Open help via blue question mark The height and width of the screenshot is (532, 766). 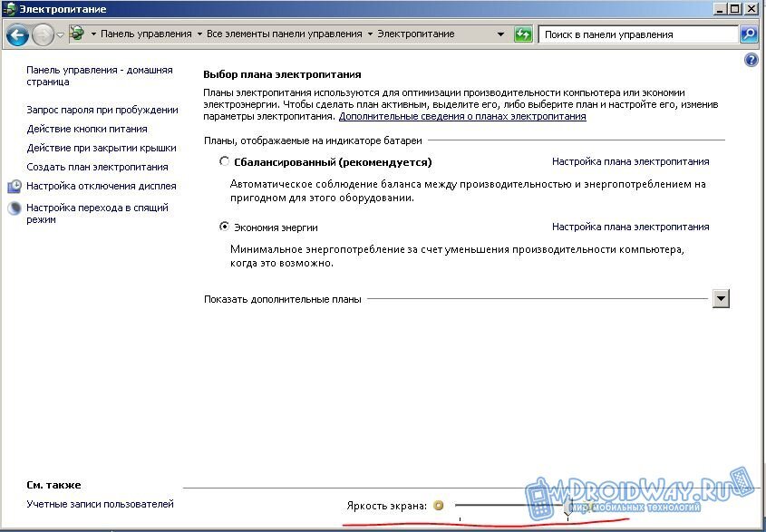pyautogui.click(x=751, y=60)
